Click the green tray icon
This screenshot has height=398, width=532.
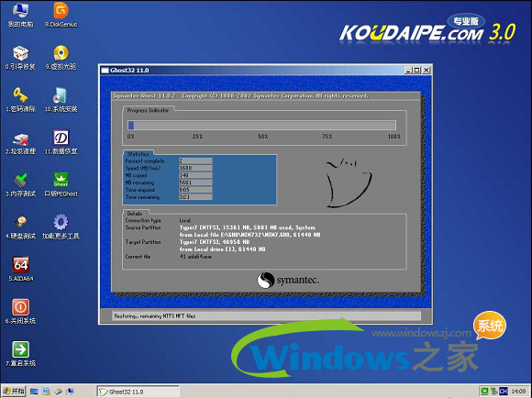484,392
